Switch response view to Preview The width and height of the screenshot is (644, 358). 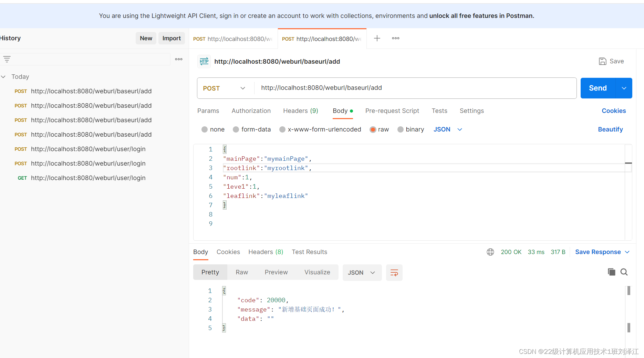click(x=276, y=272)
